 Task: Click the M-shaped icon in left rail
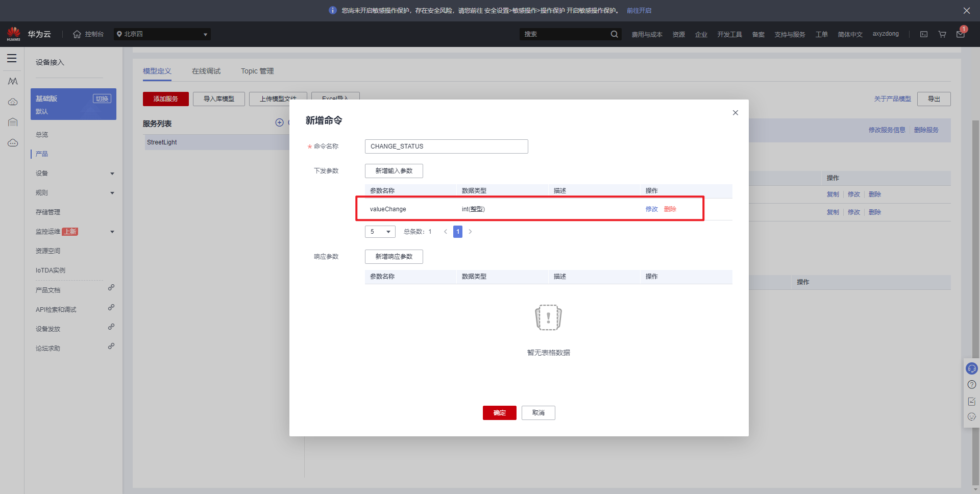[13, 81]
